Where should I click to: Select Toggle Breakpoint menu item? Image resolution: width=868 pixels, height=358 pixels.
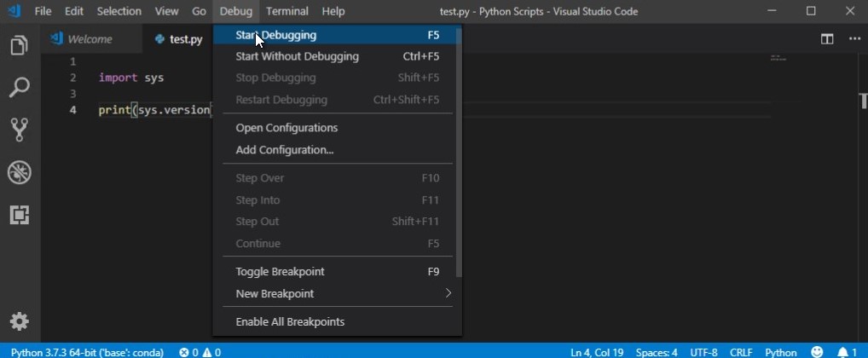coord(334,272)
